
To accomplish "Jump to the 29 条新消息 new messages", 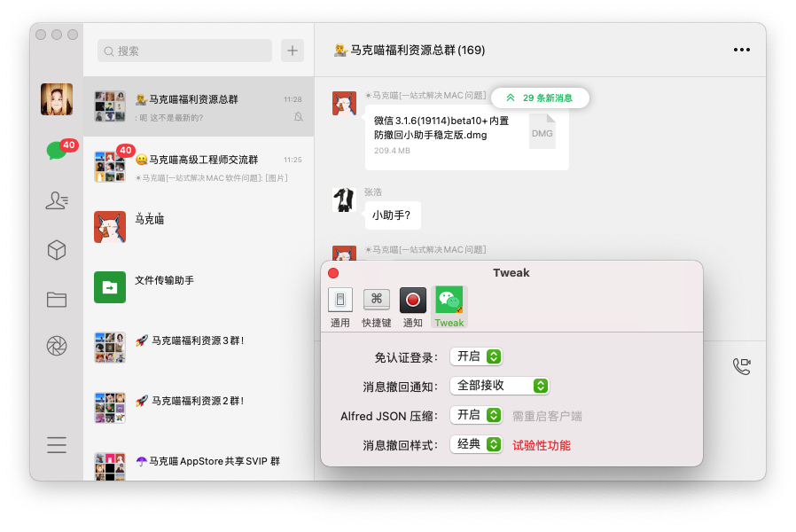I will click(x=540, y=98).
